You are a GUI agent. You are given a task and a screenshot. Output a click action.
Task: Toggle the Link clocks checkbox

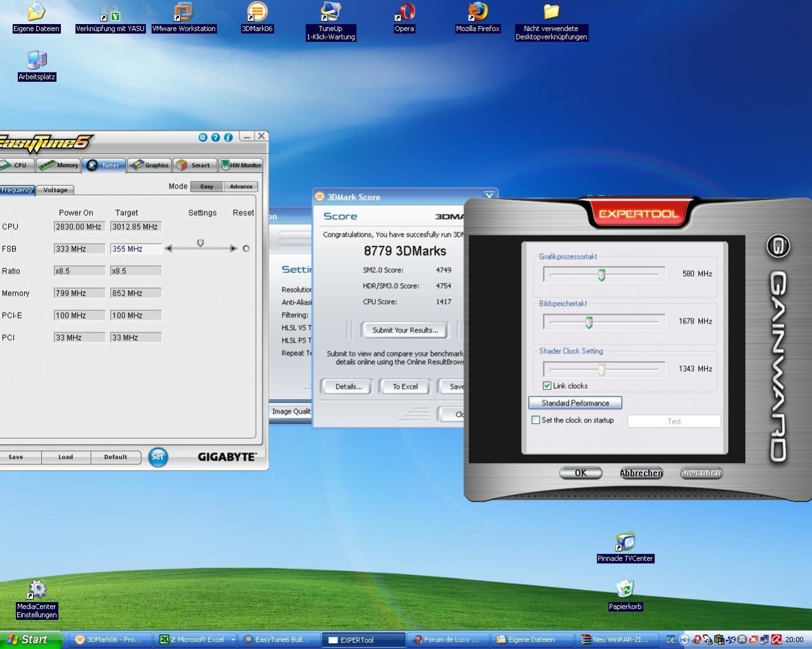(x=547, y=386)
